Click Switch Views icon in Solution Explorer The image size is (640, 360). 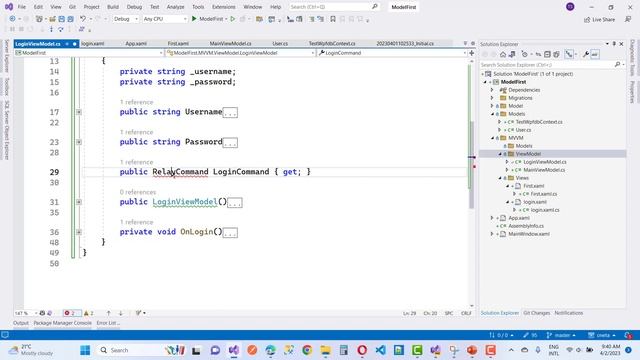tap(512, 54)
